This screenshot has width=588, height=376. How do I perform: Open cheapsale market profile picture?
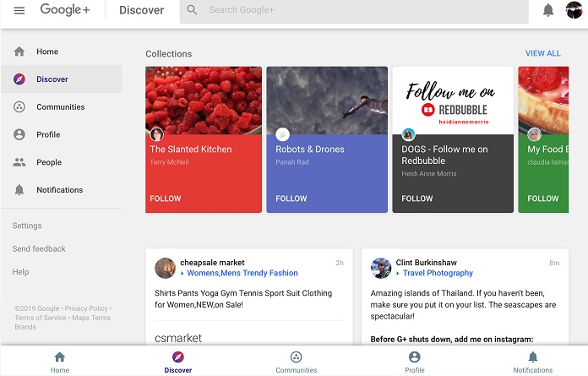(165, 268)
